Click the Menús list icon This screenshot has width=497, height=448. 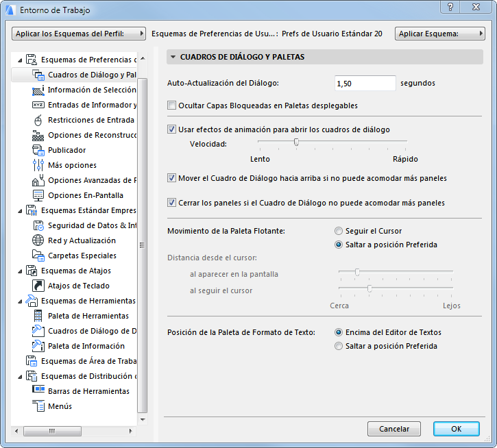[x=38, y=406]
